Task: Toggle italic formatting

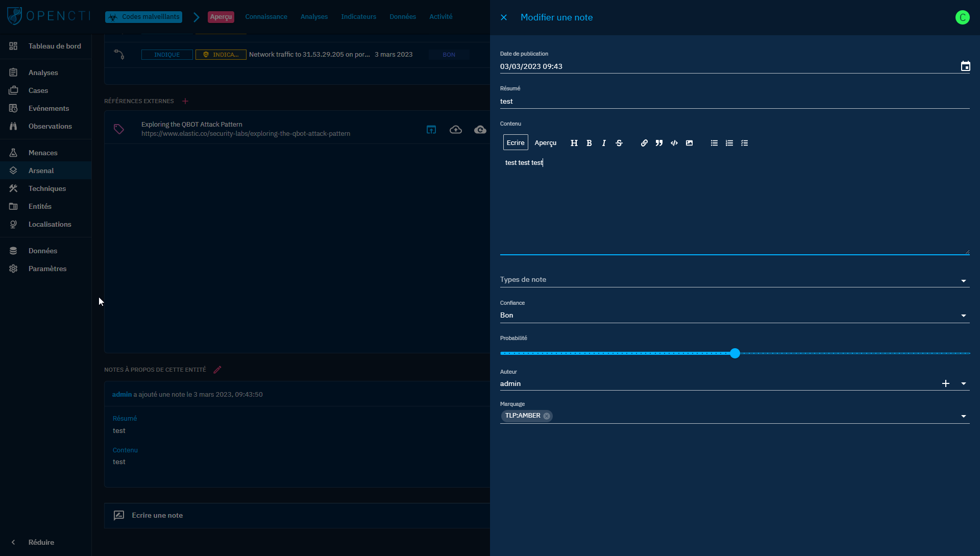Action: coord(603,143)
